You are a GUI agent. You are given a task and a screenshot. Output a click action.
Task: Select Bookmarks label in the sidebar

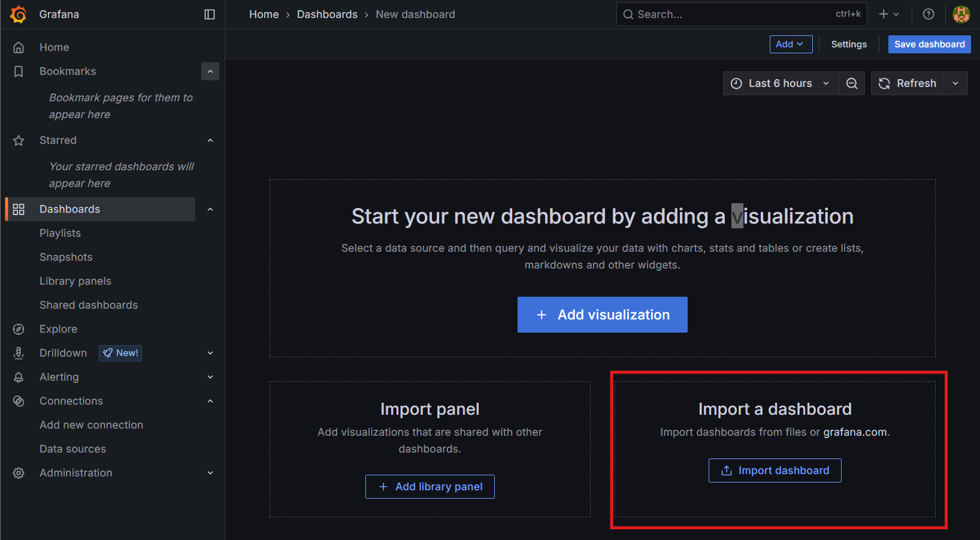pos(68,71)
